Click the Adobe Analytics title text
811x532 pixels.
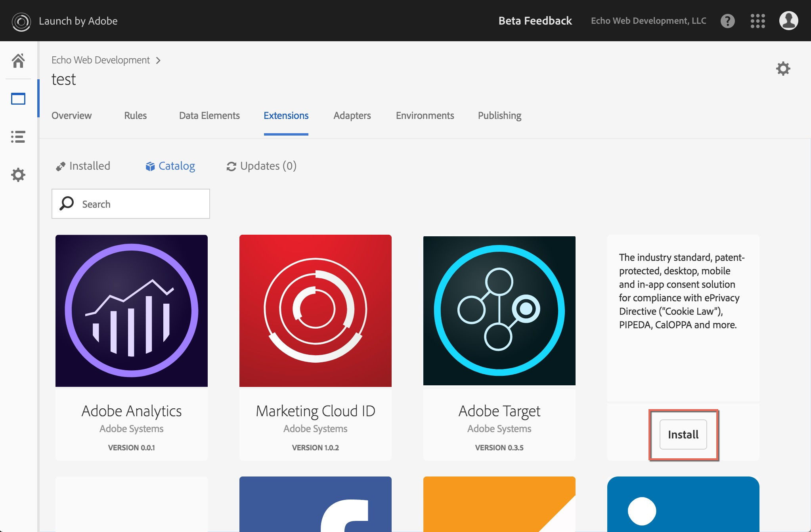(132, 411)
